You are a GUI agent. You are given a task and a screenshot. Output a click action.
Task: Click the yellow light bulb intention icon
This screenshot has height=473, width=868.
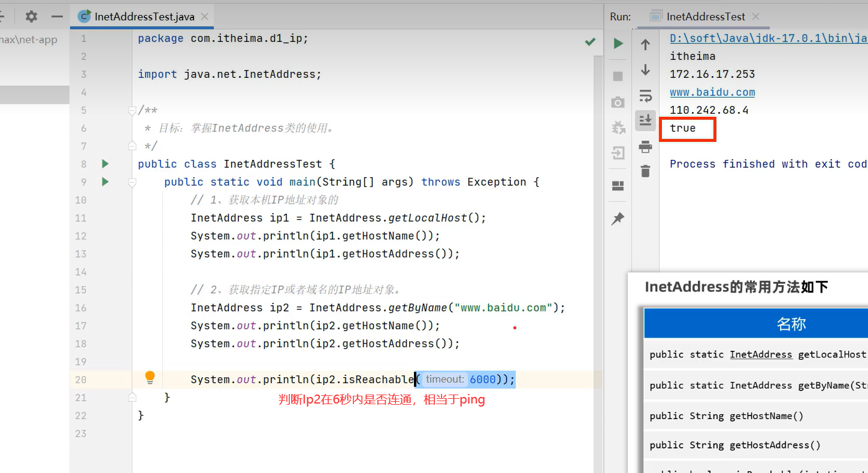150,377
